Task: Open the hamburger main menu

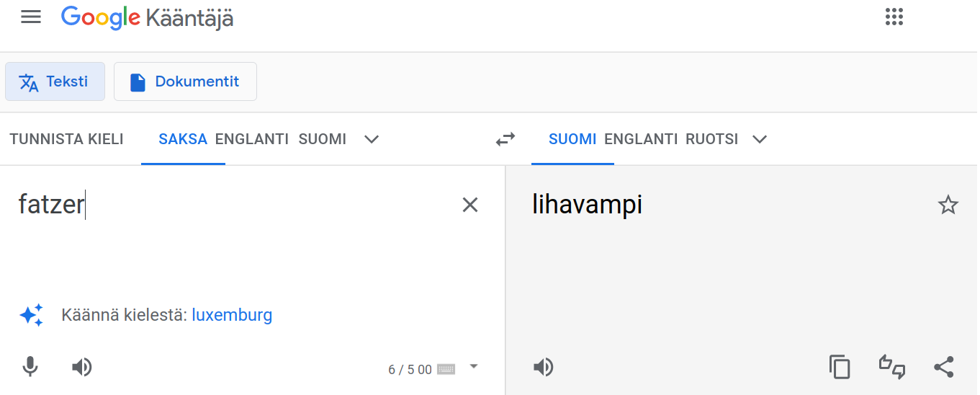Action: point(31,17)
